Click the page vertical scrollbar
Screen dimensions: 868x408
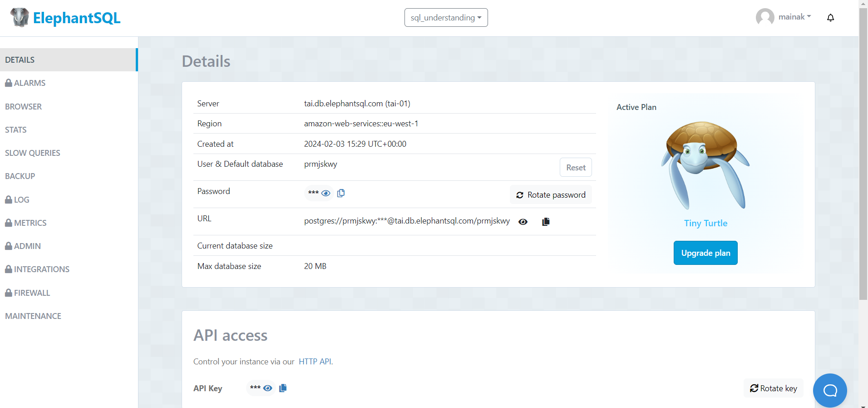[863, 154]
